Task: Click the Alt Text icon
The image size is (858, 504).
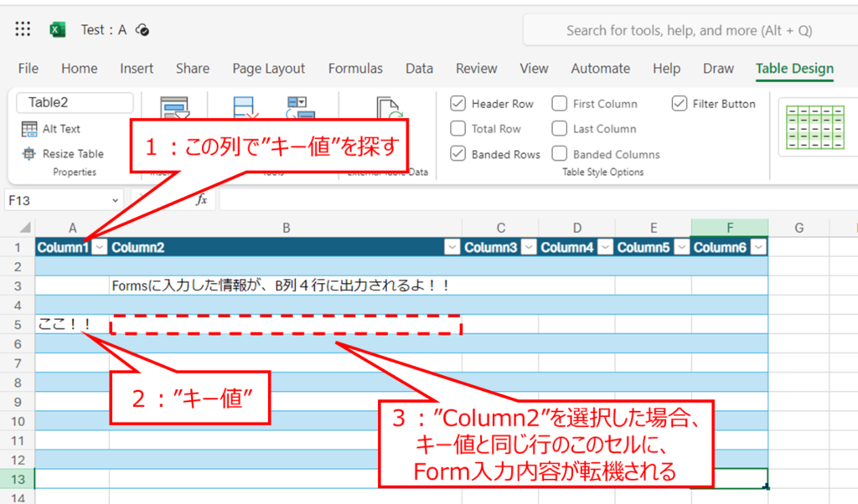Action: (29, 129)
